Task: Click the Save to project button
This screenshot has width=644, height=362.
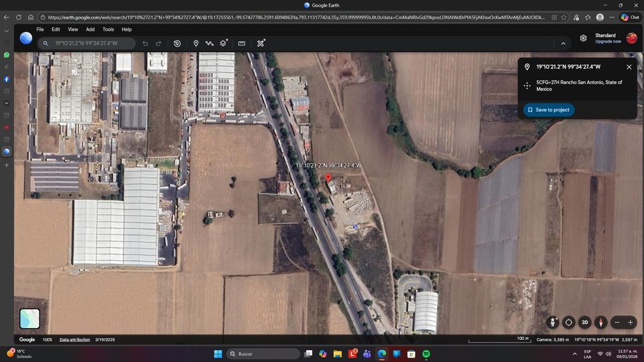Action: click(x=548, y=110)
